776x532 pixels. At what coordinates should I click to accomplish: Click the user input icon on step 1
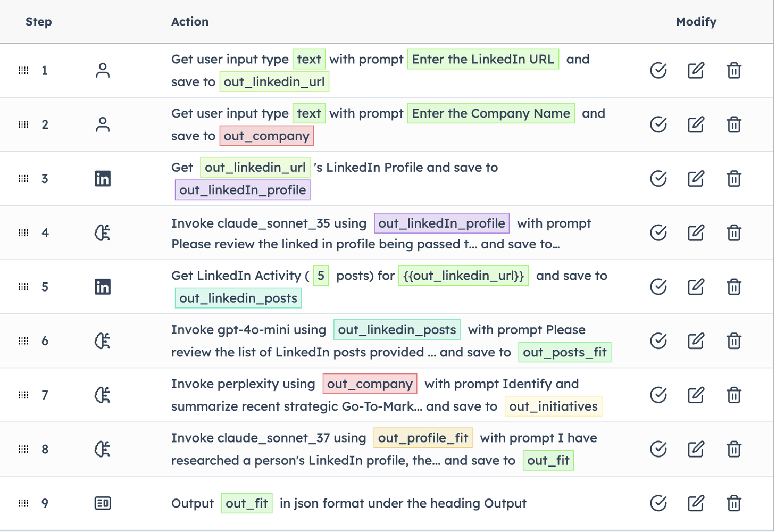click(103, 70)
